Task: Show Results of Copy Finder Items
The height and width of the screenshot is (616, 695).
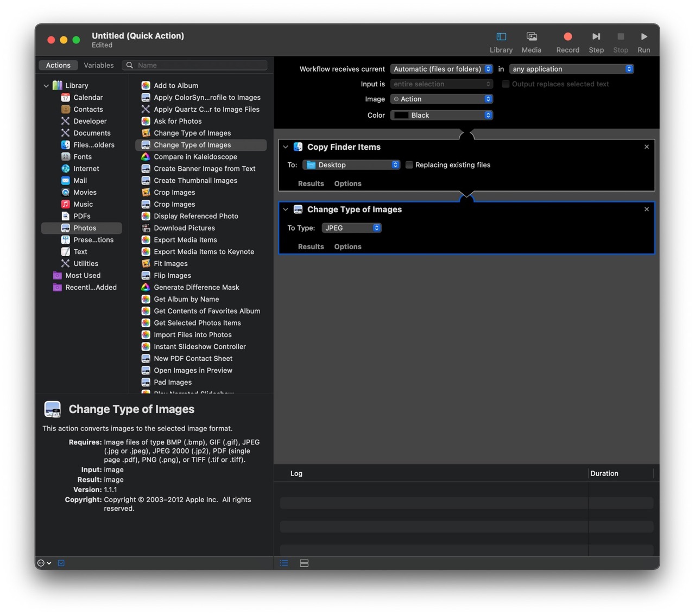Action: pyautogui.click(x=311, y=184)
